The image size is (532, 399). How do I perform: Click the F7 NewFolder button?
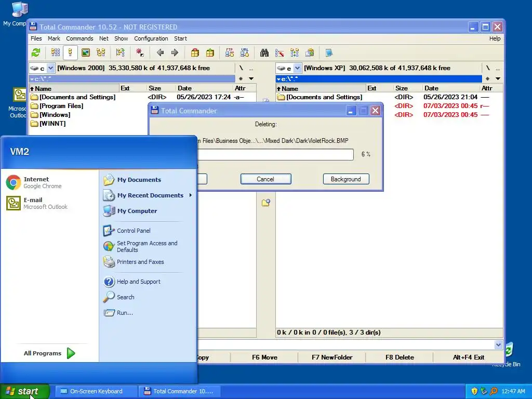tap(332, 357)
